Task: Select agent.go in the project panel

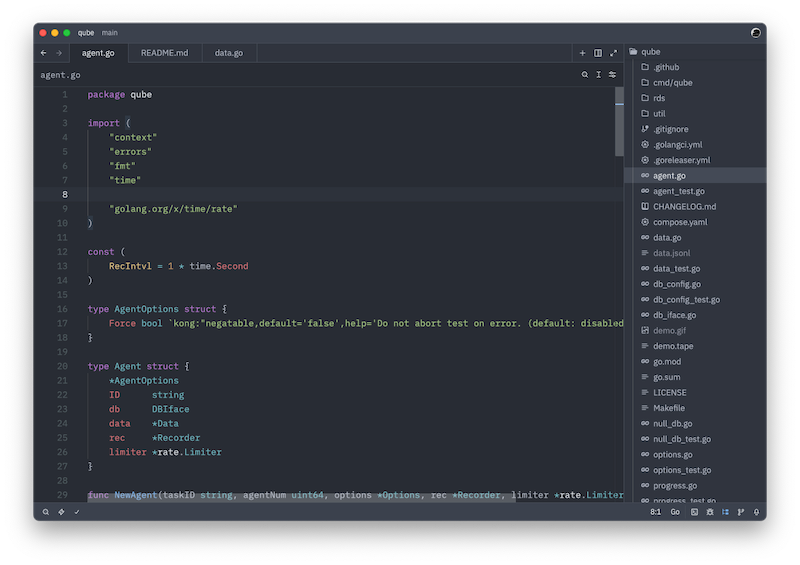Action: point(695,176)
